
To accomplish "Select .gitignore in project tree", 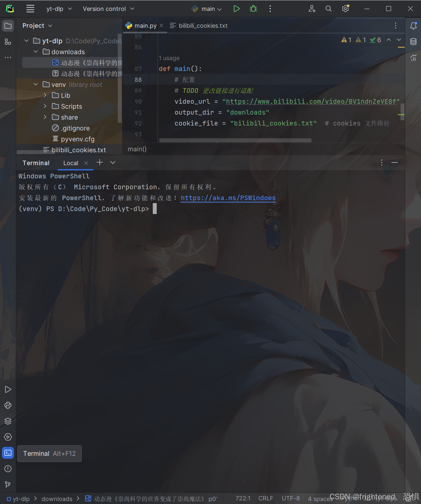I will tap(71, 128).
